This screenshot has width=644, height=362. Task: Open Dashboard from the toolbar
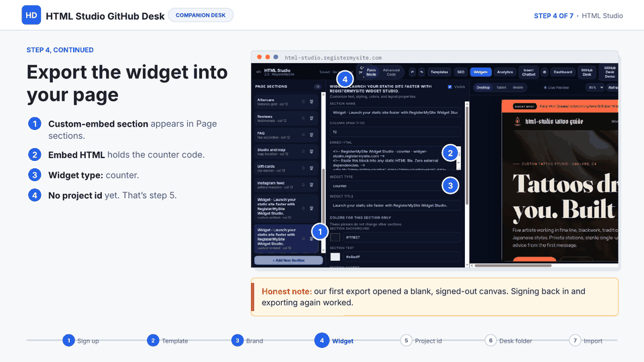coord(563,72)
